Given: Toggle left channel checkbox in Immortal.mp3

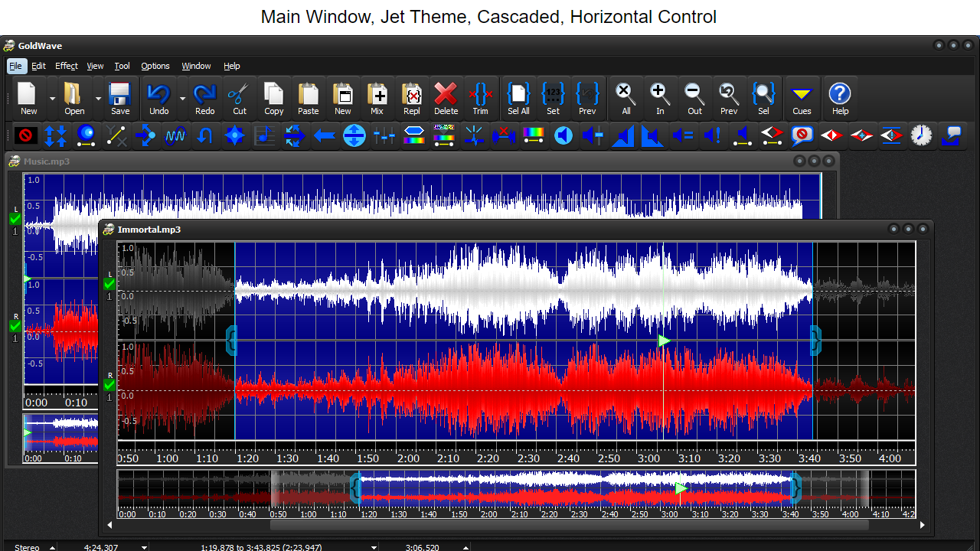Looking at the screenshot, I should click(x=109, y=285).
